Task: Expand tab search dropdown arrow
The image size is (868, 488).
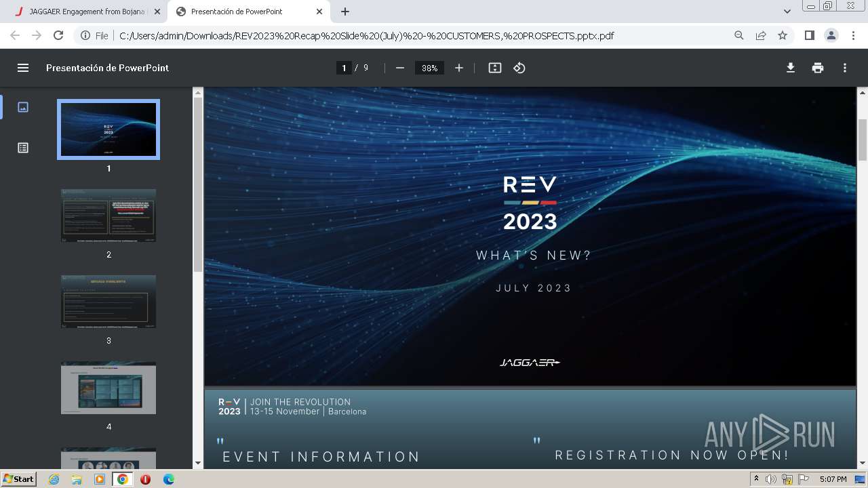Action: (x=787, y=12)
